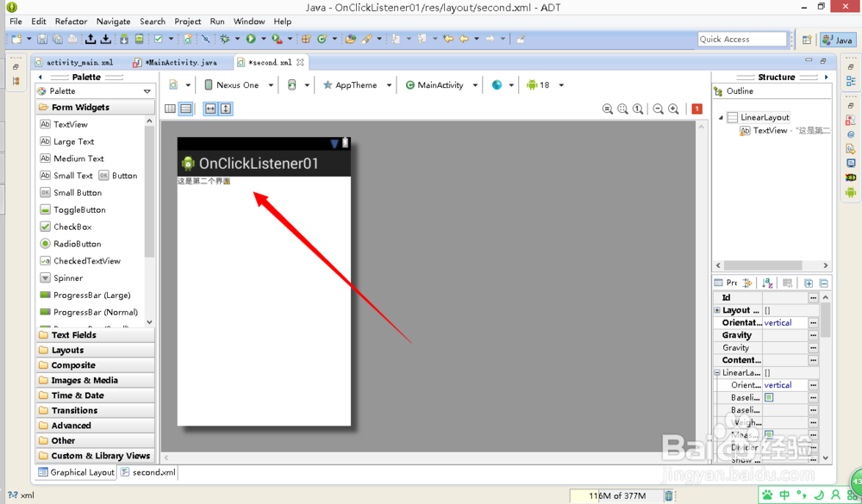The width and height of the screenshot is (862, 504).
Task: Click the Back navigation yellow arrow
Action: 464,39
